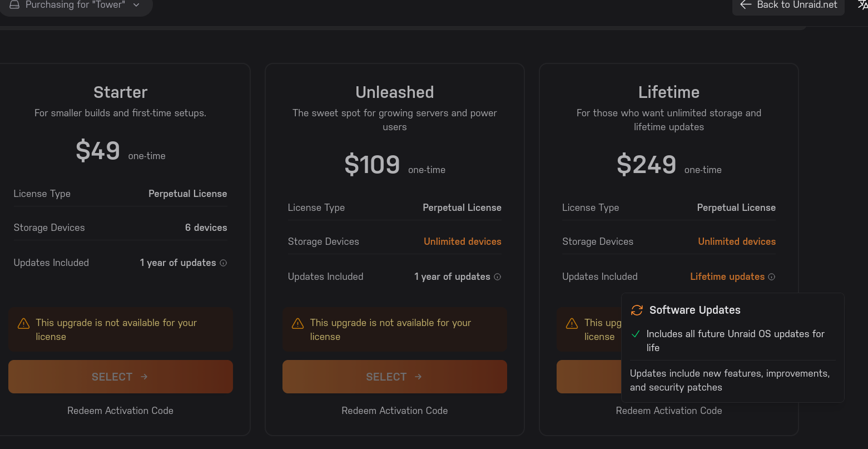
Task: Open the Purchasing for "Tower" server dropdown
Action: pos(75,5)
